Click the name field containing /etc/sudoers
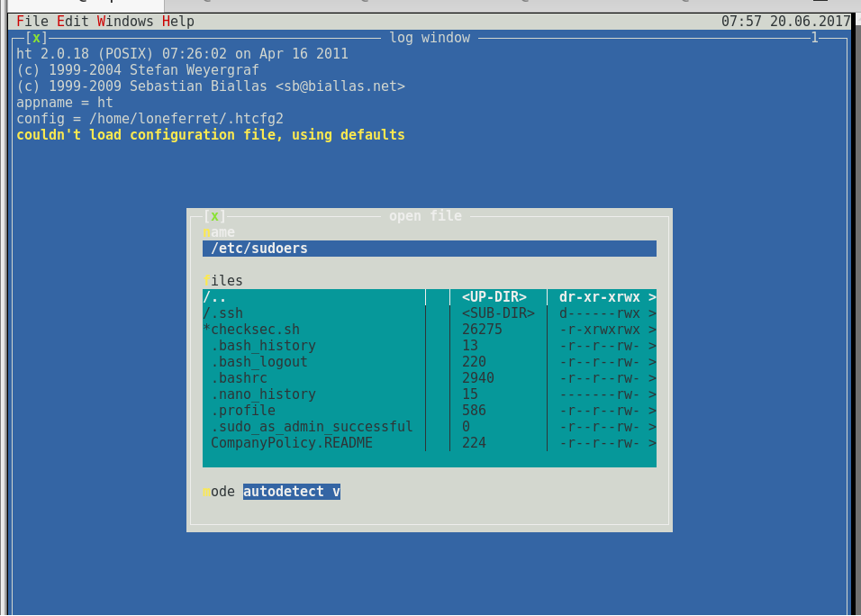This screenshot has width=861, height=616. click(x=430, y=249)
